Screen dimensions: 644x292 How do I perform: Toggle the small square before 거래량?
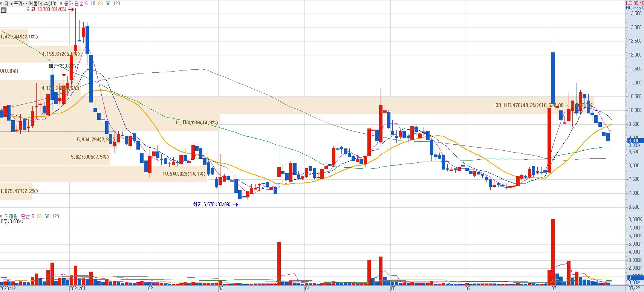(x=2, y=216)
